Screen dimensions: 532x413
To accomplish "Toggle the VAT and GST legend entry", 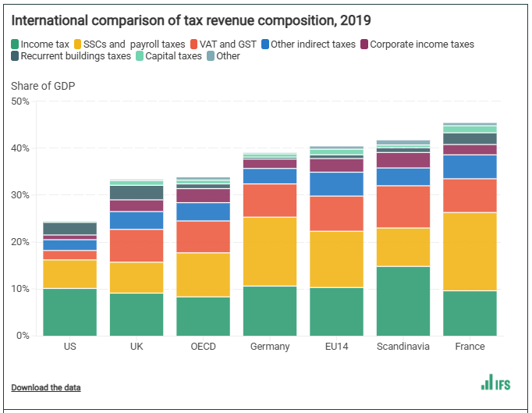I will tap(228, 45).
